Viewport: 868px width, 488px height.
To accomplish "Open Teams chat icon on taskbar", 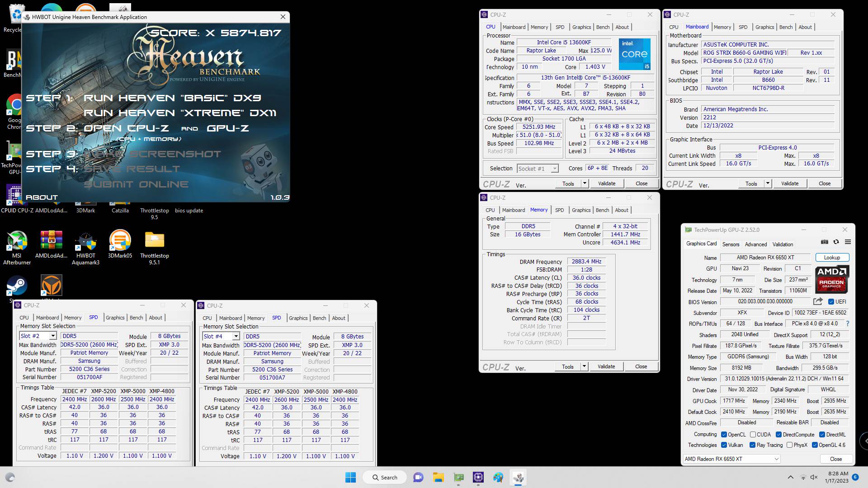I will click(418, 477).
